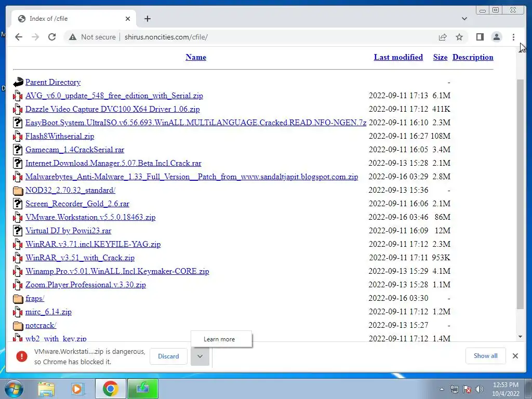The width and height of the screenshot is (532, 399).
Task: Show all downloads
Action: 486,356
